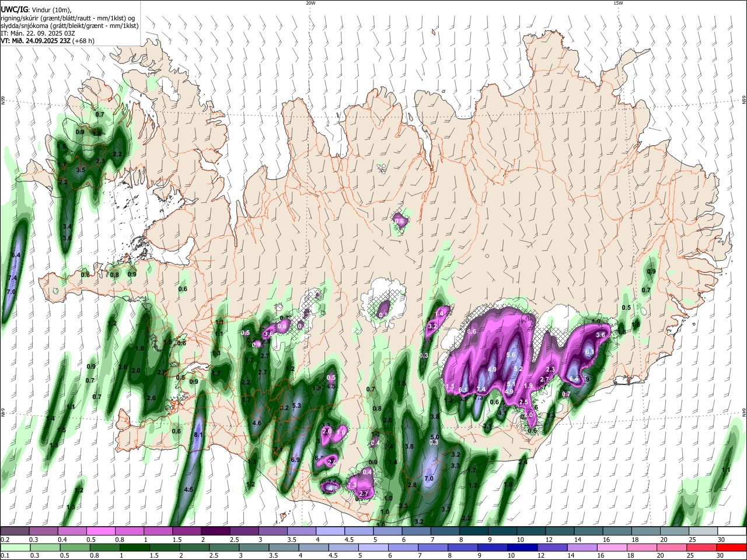Click the 6.9 precipitation value on the map
747x560 pixels.
point(295,460)
